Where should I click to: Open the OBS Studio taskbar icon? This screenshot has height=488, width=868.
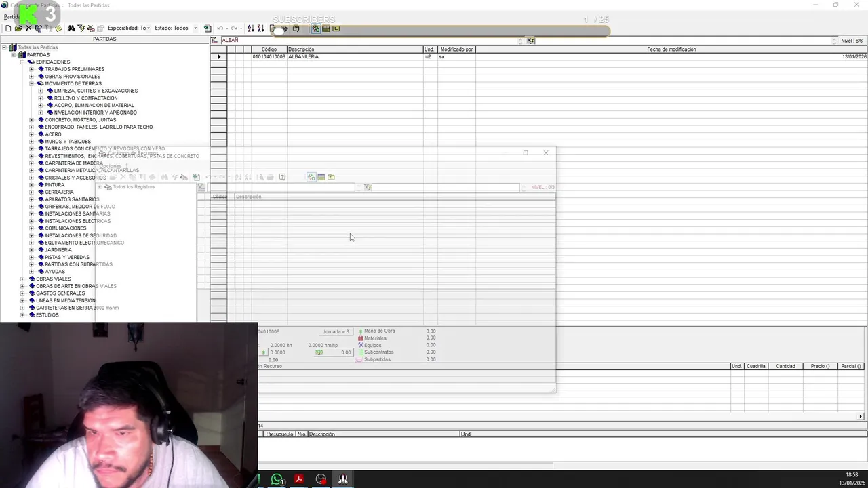click(321, 480)
